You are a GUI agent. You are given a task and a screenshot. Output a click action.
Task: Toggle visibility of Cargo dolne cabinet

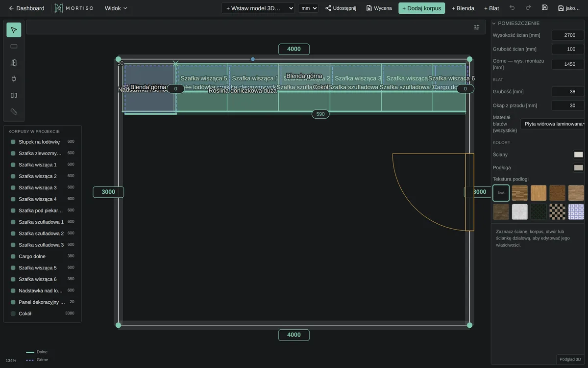click(x=13, y=256)
